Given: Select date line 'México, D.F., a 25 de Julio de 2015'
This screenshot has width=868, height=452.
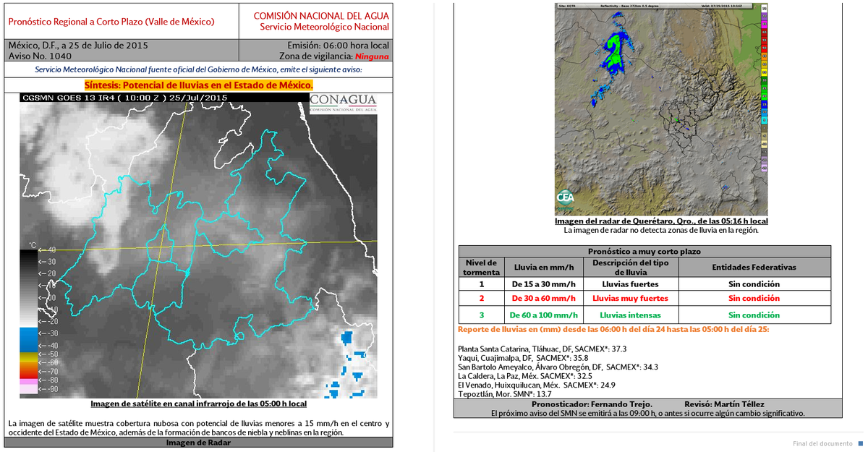Looking at the screenshot, I should (x=78, y=45).
